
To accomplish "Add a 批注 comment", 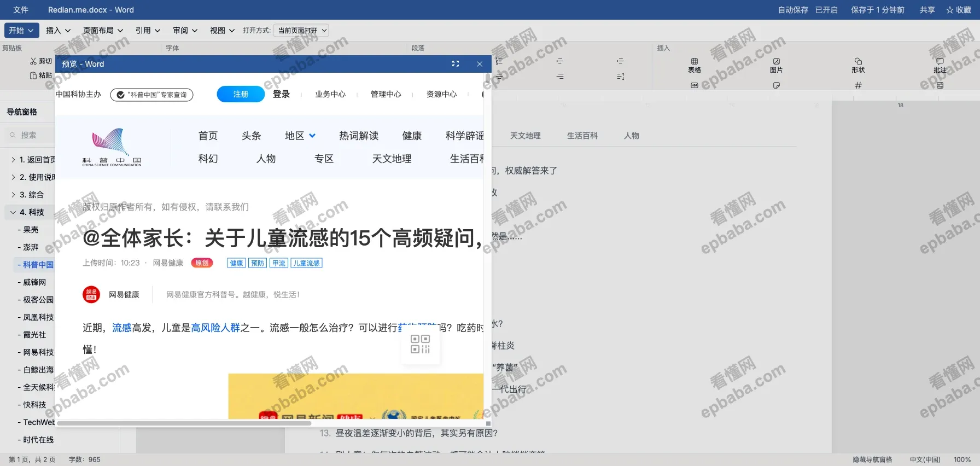I will pos(940,65).
